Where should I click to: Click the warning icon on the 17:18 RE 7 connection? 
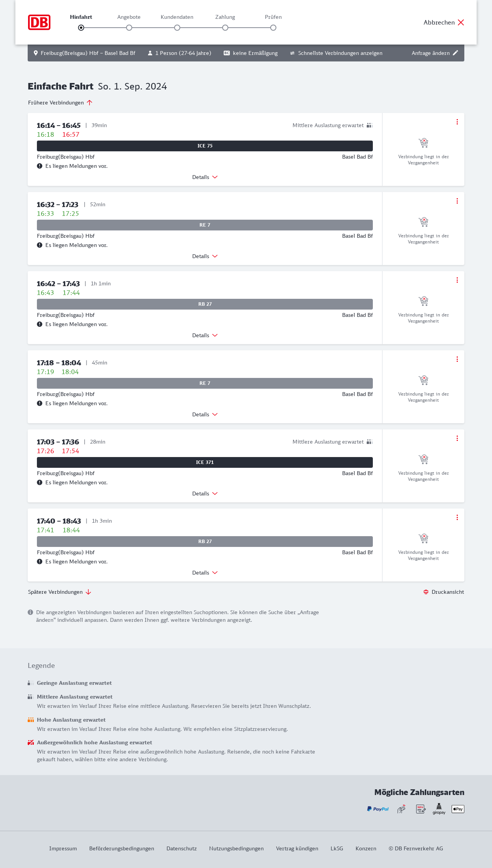pos(40,403)
